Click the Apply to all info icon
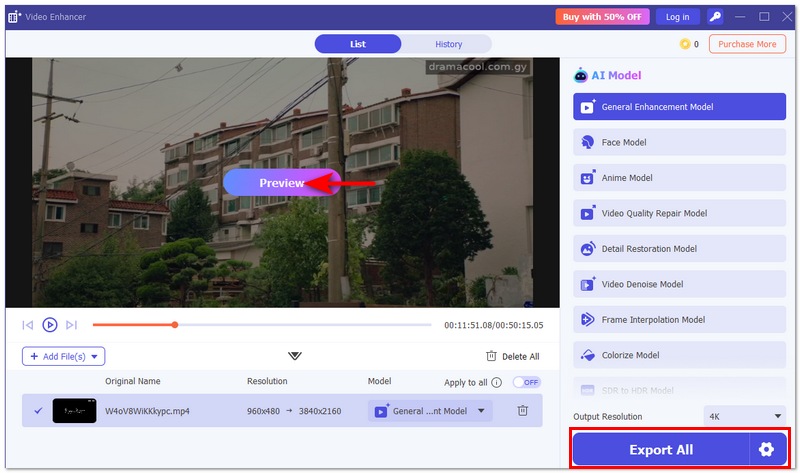800x473 pixels. [496, 383]
